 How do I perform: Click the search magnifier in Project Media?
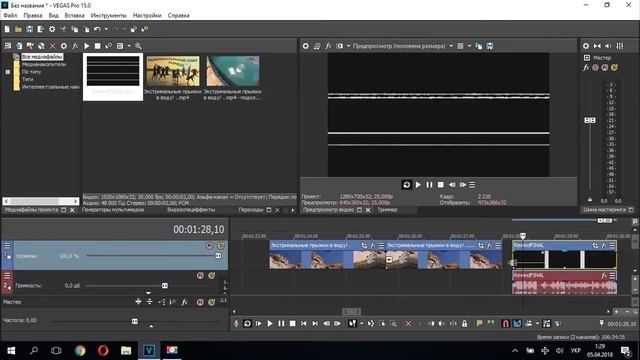tap(138, 46)
